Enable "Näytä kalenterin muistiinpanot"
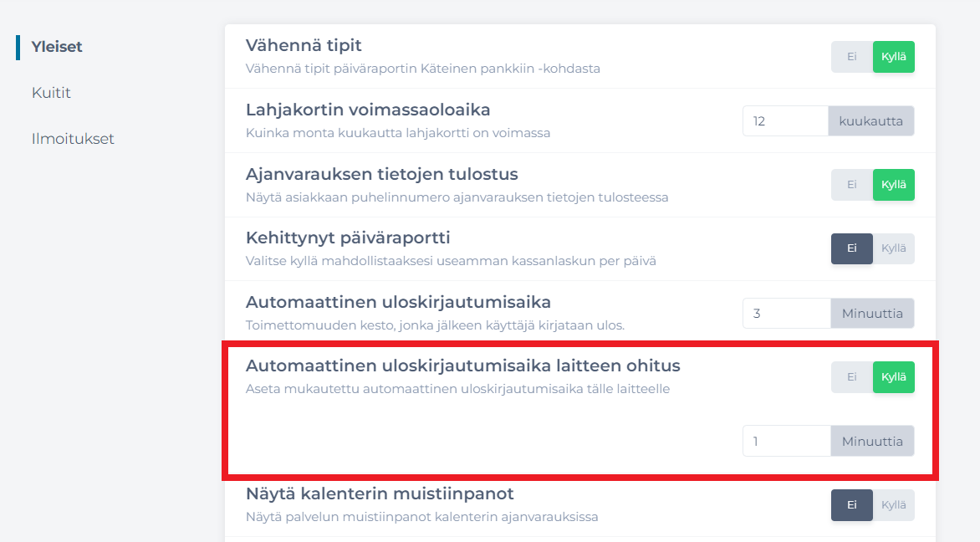Image resolution: width=980 pixels, height=542 pixels. click(x=893, y=504)
